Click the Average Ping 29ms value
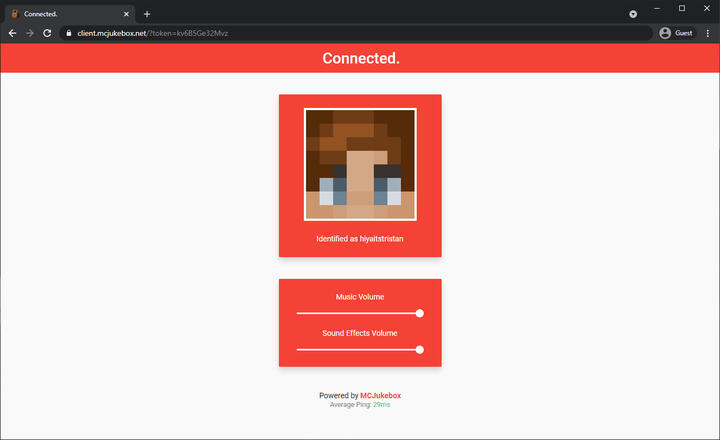Viewport: 720px width, 440px height. click(x=382, y=405)
